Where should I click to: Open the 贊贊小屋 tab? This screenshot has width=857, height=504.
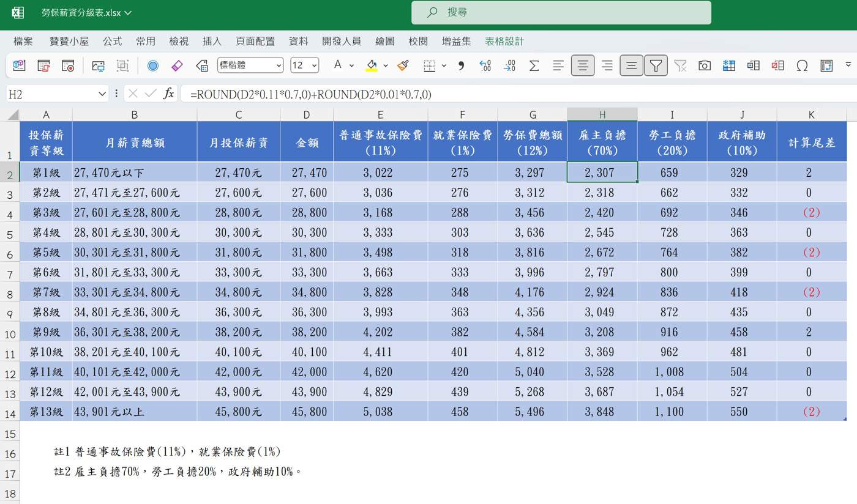pos(69,41)
